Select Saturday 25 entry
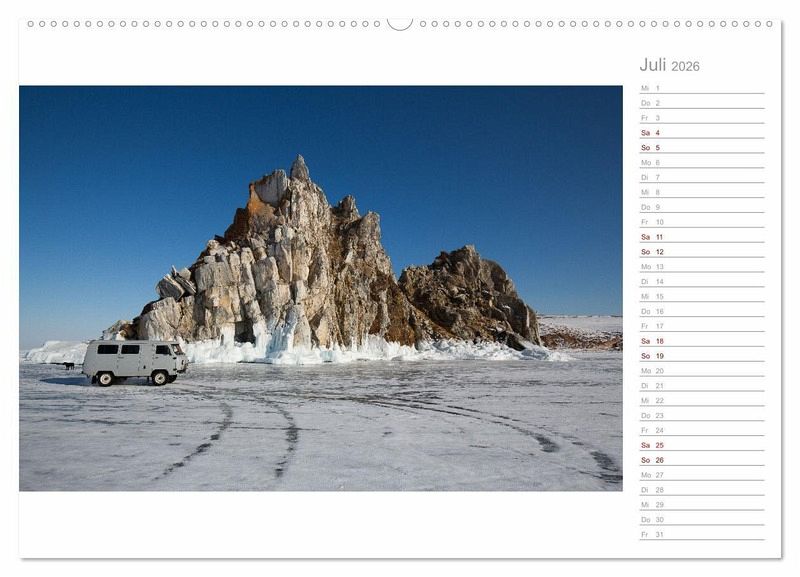 tap(700, 445)
